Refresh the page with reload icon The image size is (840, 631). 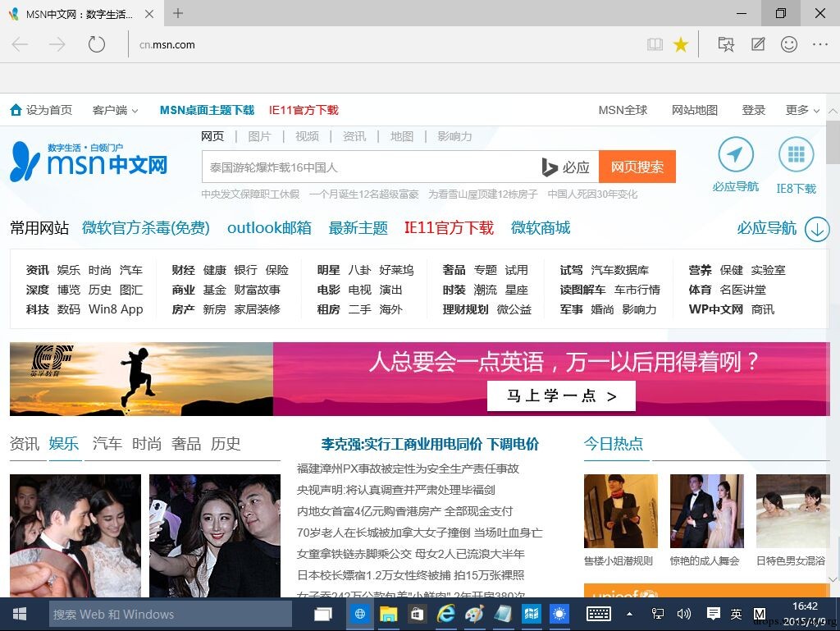[x=97, y=44]
